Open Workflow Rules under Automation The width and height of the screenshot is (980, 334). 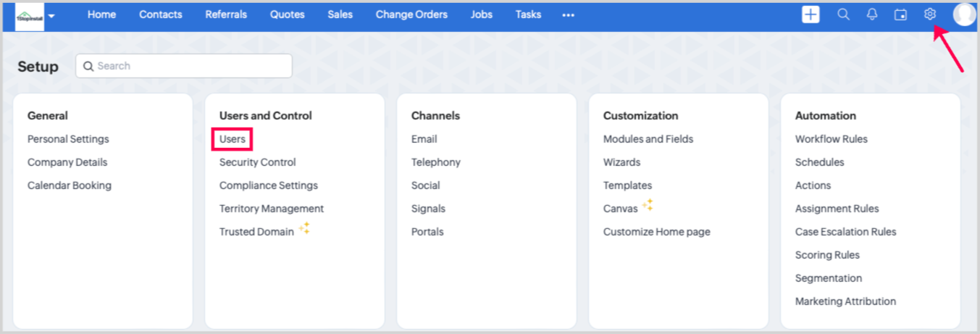coord(831,139)
